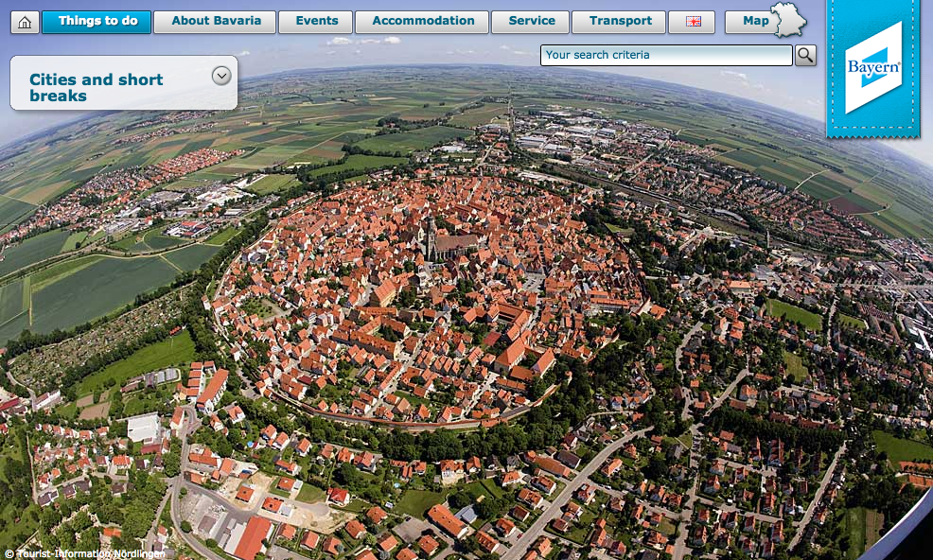
Task: Click the Cities and short breaks heading
Action: [96, 87]
